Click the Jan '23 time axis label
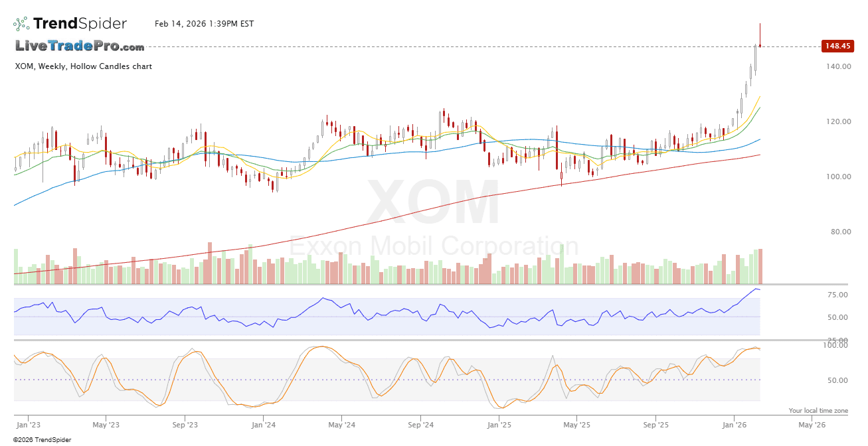Image resolution: width=868 pixels, height=446 pixels. (27, 424)
